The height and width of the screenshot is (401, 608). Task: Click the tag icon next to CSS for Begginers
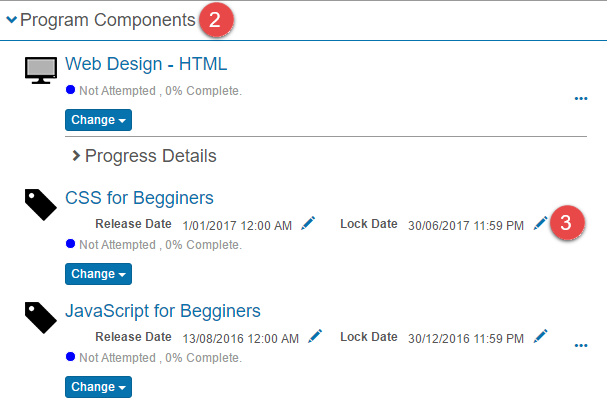click(x=41, y=204)
